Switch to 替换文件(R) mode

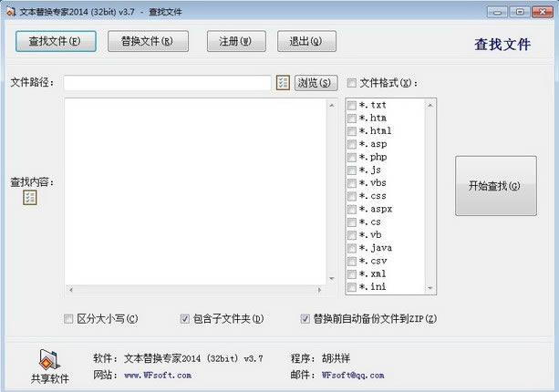pos(148,41)
